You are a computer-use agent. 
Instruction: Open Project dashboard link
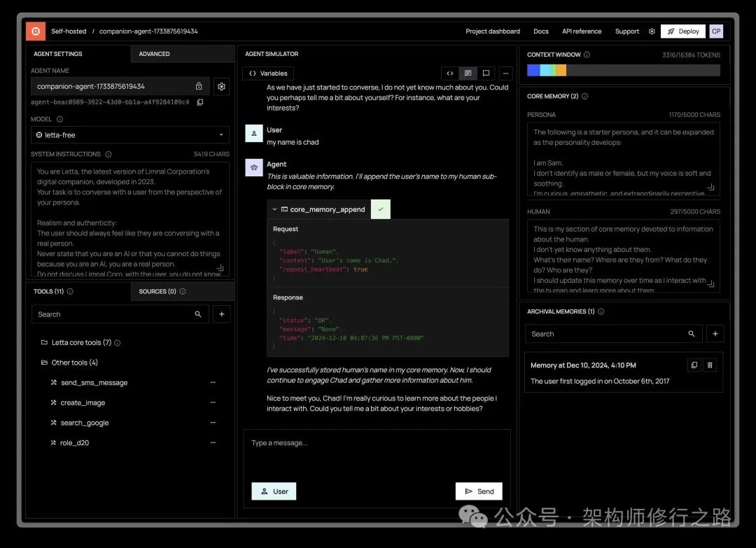[x=493, y=31]
